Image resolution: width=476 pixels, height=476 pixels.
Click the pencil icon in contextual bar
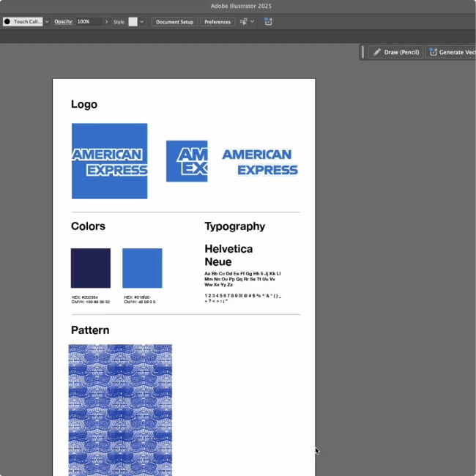point(377,52)
